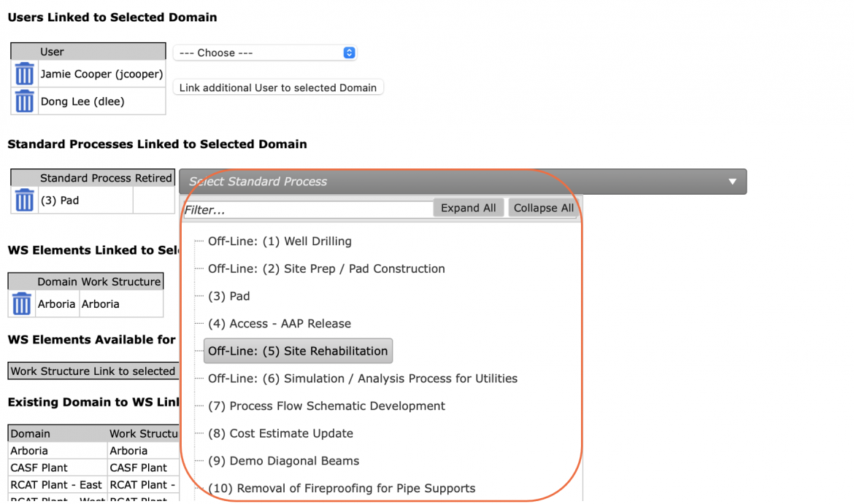Select (9) Demo Diagonal Beams
854x504 pixels.
pos(284,461)
